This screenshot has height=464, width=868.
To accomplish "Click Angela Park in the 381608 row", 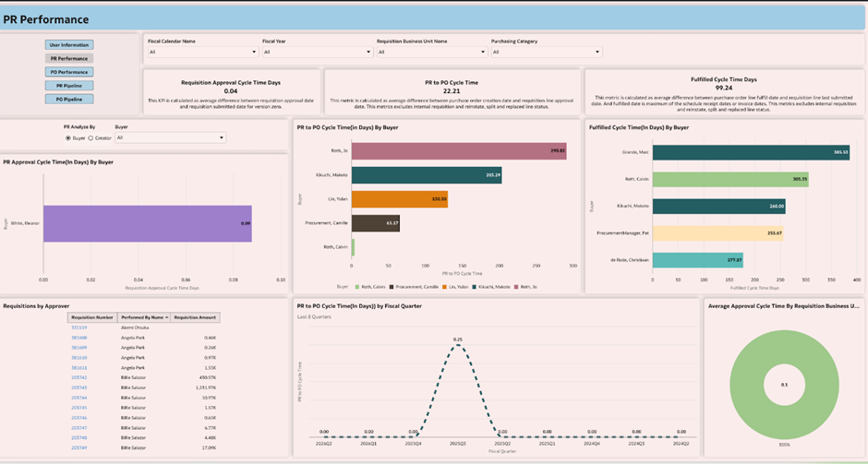I will pyautogui.click(x=133, y=338).
